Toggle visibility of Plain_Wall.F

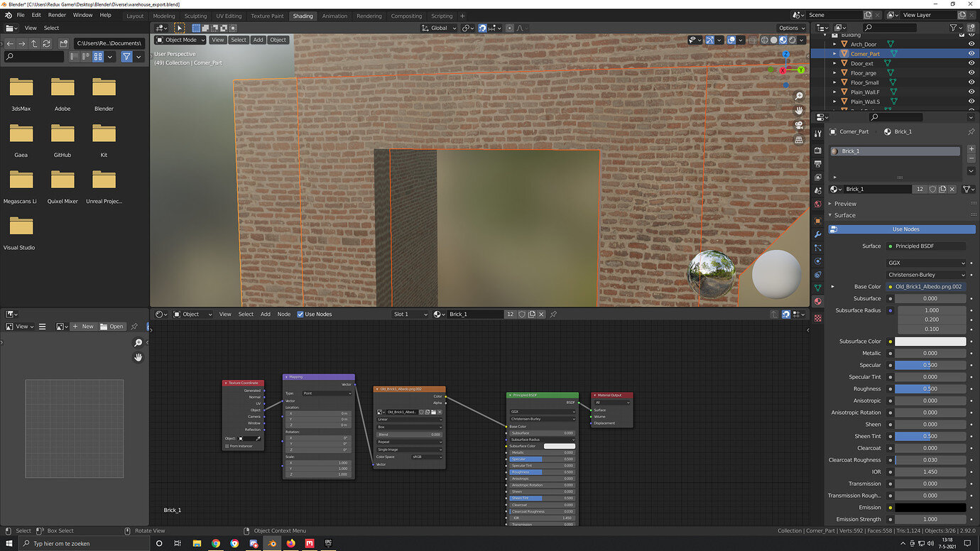click(x=971, y=92)
